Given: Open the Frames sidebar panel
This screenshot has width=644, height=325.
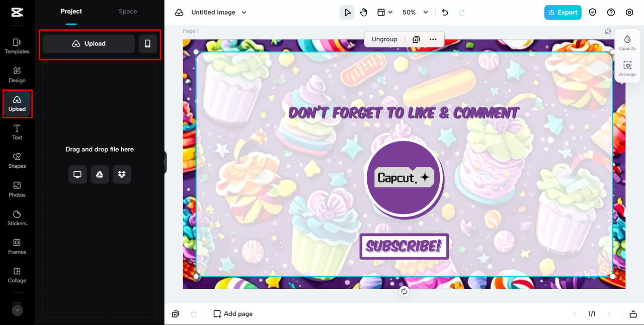Looking at the screenshot, I should (17, 246).
